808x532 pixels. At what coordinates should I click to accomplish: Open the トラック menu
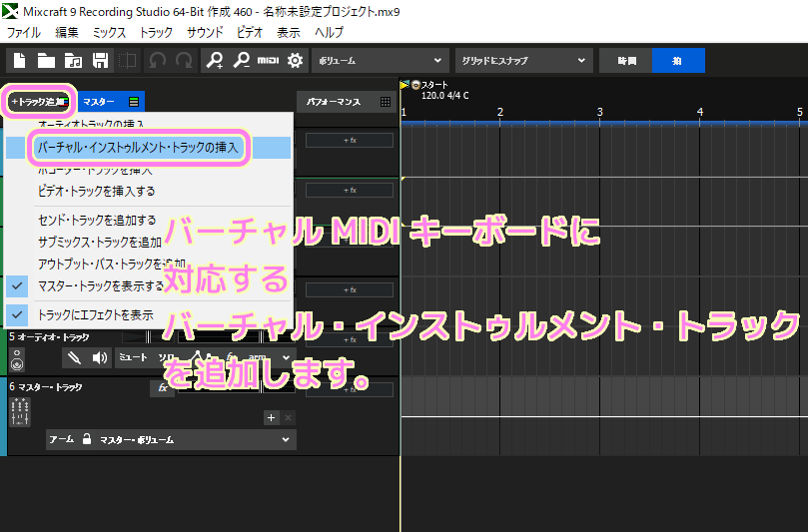(x=156, y=33)
